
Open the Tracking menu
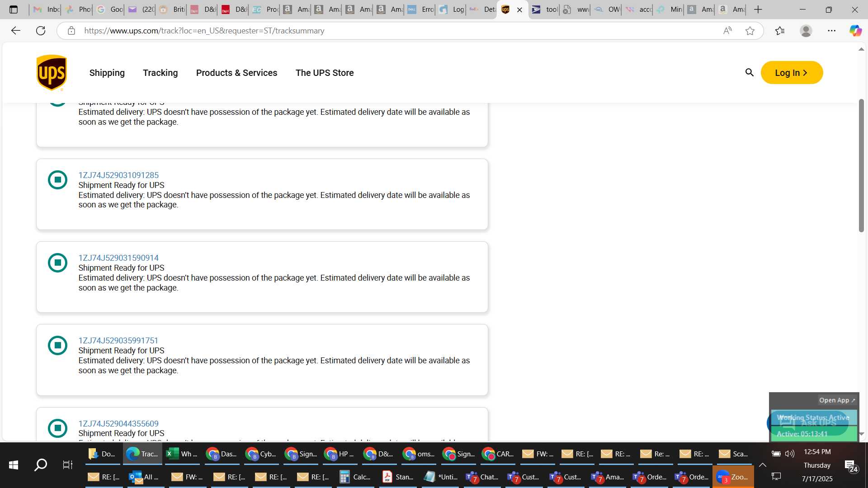click(160, 73)
